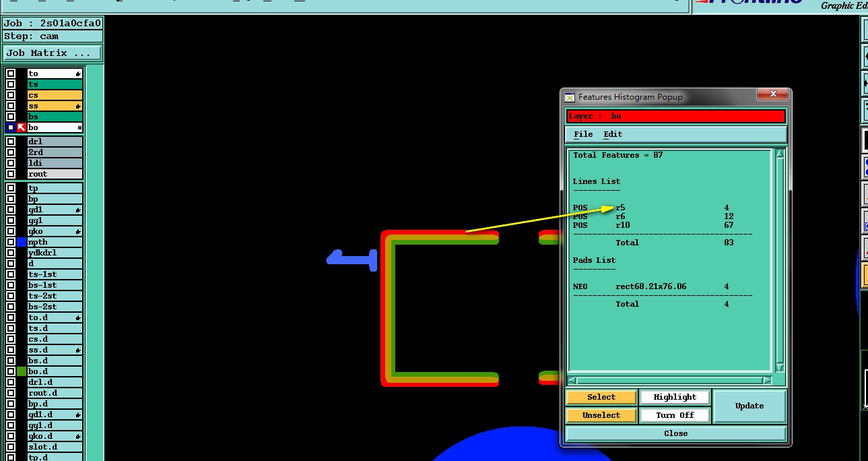Toggle the checkbox for layer bo.d
868x461 pixels.
click(11, 371)
